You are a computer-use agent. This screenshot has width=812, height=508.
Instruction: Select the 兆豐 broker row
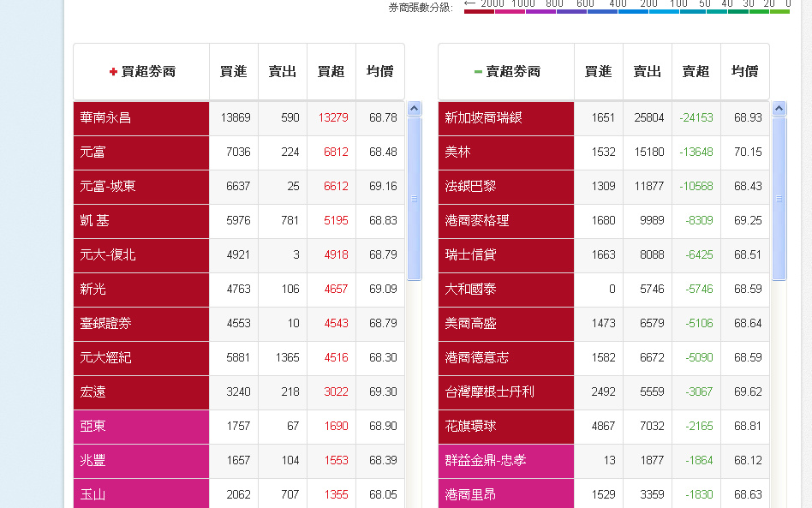click(239, 460)
